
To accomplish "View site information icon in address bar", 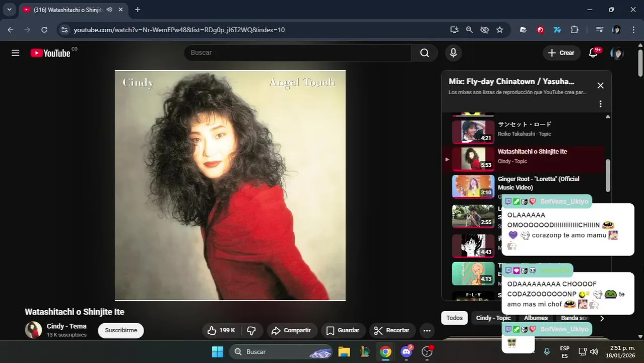I will click(x=65, y=30).
